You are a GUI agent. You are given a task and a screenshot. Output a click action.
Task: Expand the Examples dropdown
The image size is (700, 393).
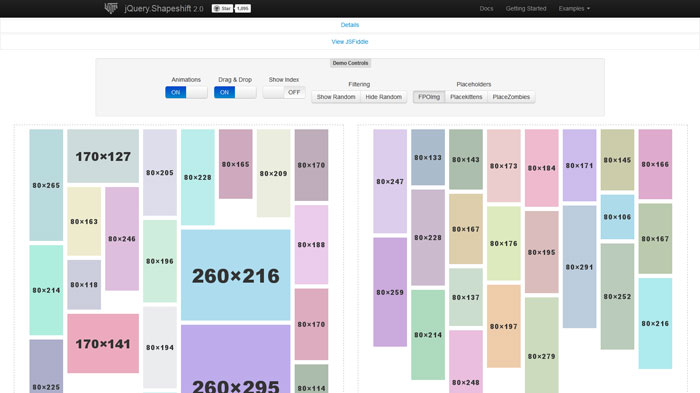click(x=574, y=8)
